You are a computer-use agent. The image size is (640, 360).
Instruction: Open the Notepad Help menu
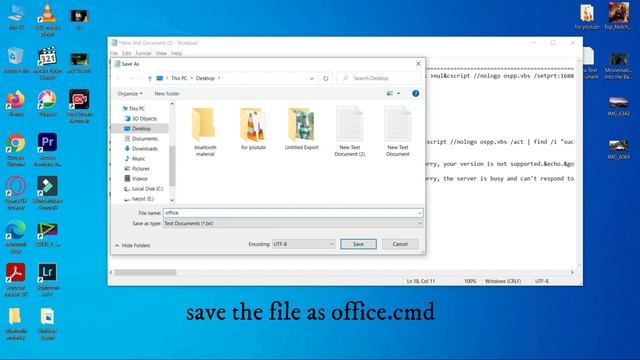pyautogui.click(x=176, y=53)
